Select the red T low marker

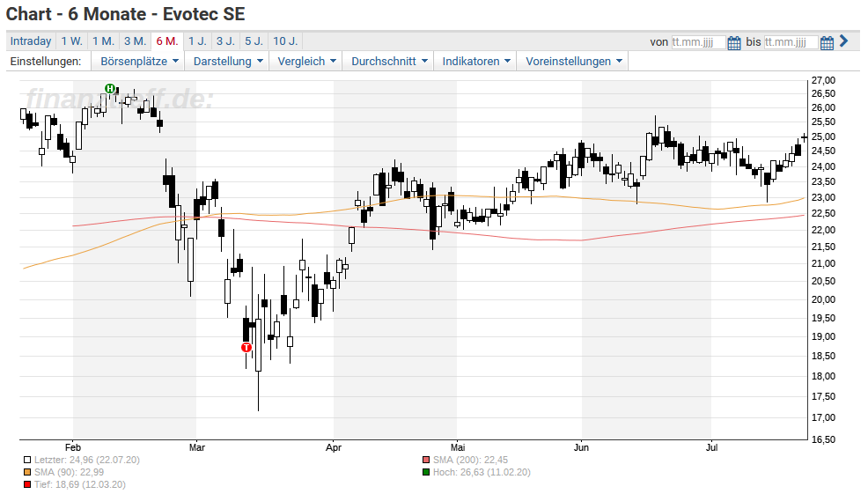pos(246,347)
